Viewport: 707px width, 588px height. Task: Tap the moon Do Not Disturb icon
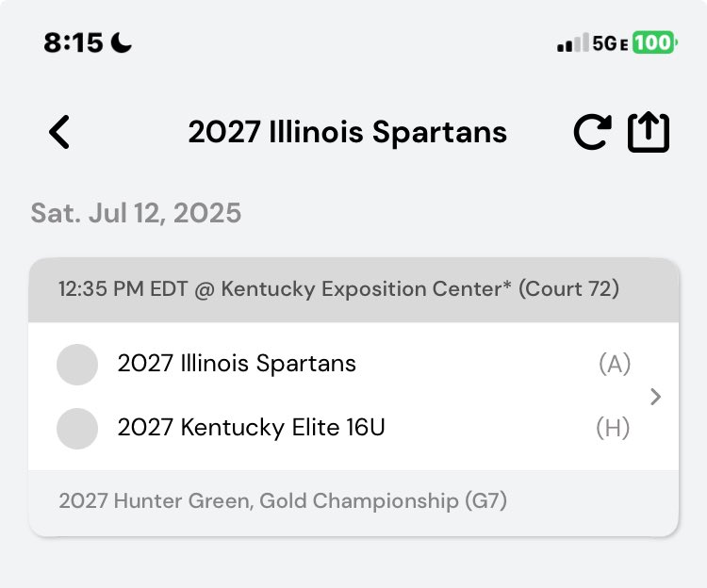(x=123, y=42)
